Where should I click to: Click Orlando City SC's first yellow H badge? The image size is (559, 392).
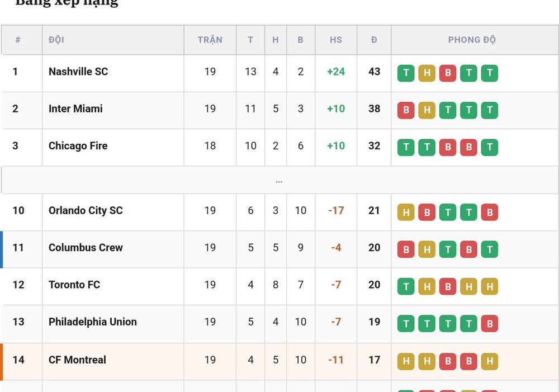[406, 212]
